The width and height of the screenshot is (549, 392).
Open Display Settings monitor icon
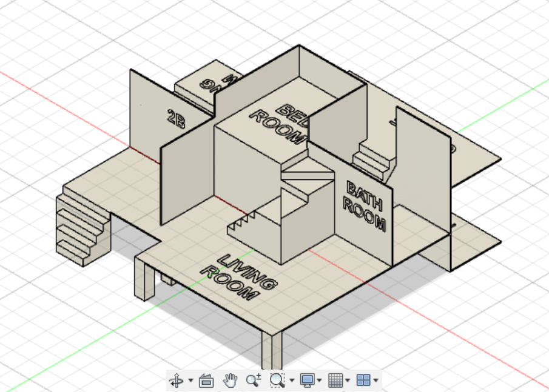(x=308, y=380)
